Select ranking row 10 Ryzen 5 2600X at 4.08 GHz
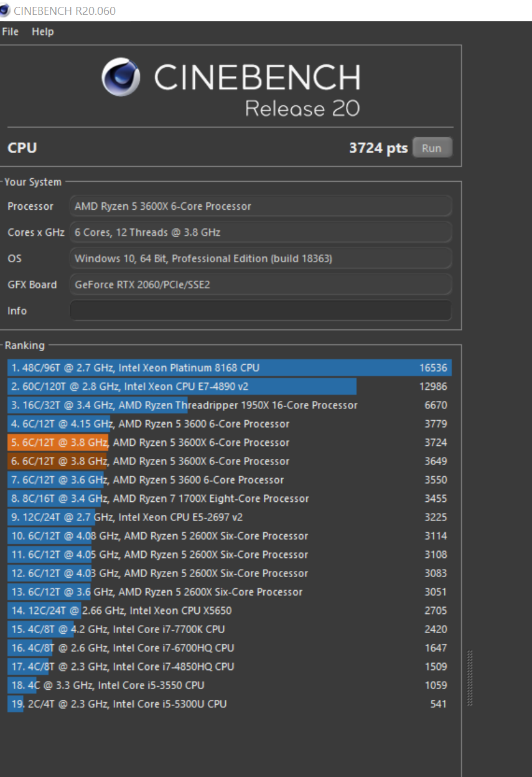The image size is (532, 777). point(230,536)
